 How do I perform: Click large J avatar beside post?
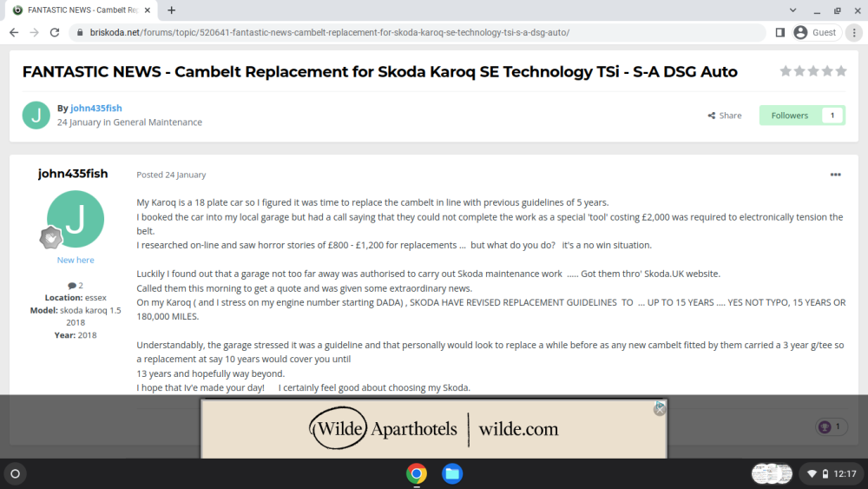click(x=76, y=219)
